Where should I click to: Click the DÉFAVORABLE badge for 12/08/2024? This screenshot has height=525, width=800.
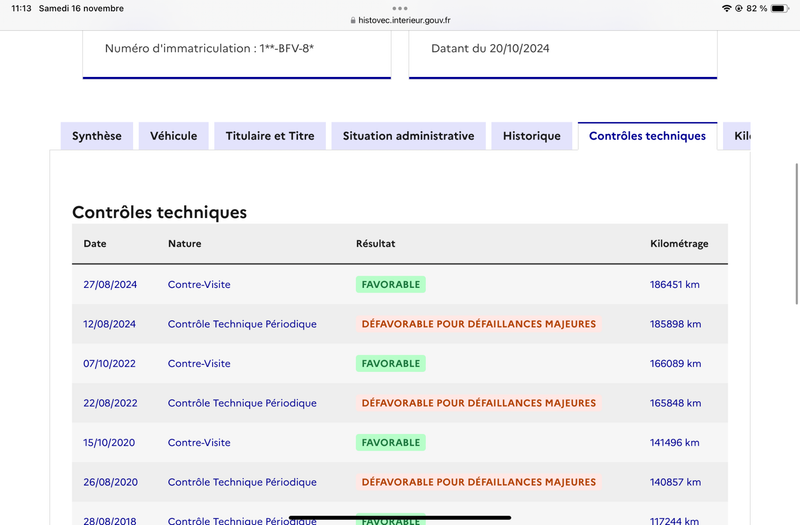[479, 324]
